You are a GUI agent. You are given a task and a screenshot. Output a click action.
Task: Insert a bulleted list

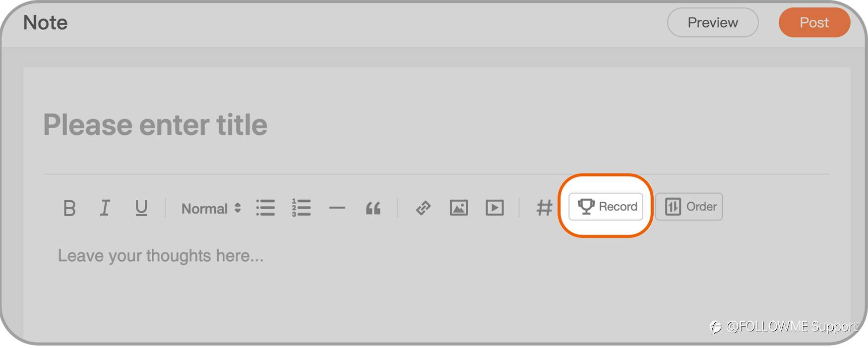[x=265, y=208]
